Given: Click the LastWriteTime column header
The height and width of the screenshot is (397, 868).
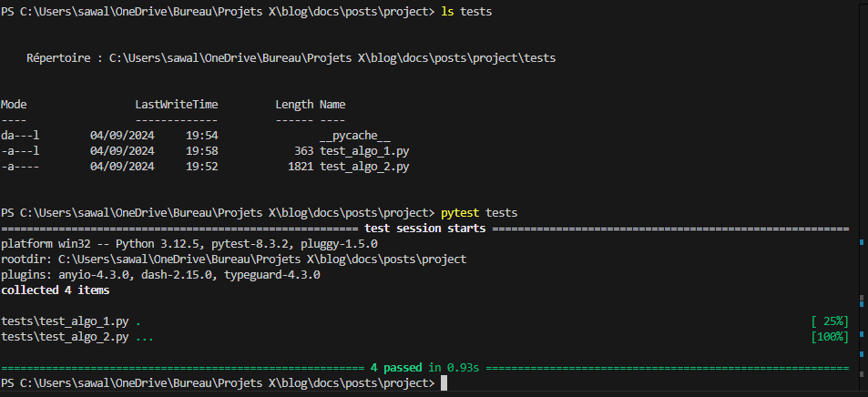Looking at the screenshot, I should [x=177, y=105].
